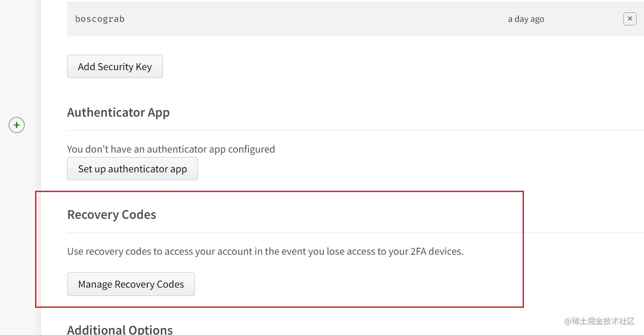This screenshot has width=644, height=335.
Task: Click the 'a day ago' timestamp
Action: pyautogui.click(x=526, y=19)
